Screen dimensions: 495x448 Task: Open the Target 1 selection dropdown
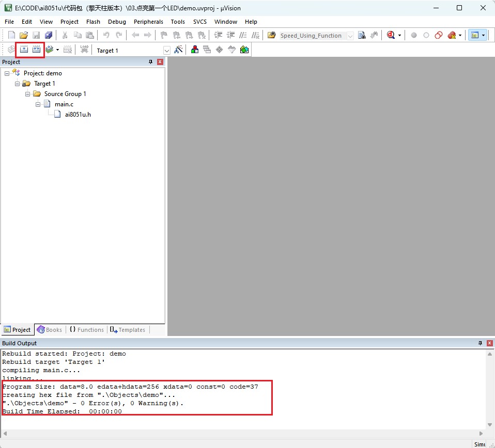(x=167, y=51)
